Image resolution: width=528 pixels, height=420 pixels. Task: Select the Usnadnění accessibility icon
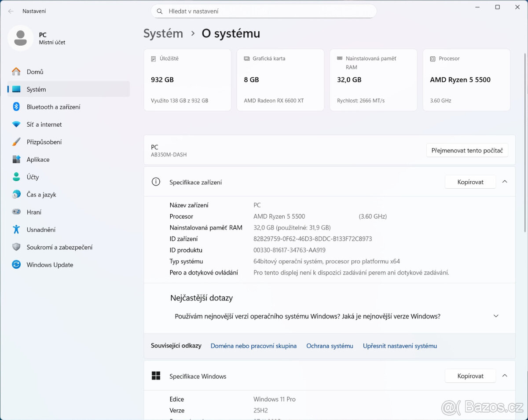(x=16, y=230)
